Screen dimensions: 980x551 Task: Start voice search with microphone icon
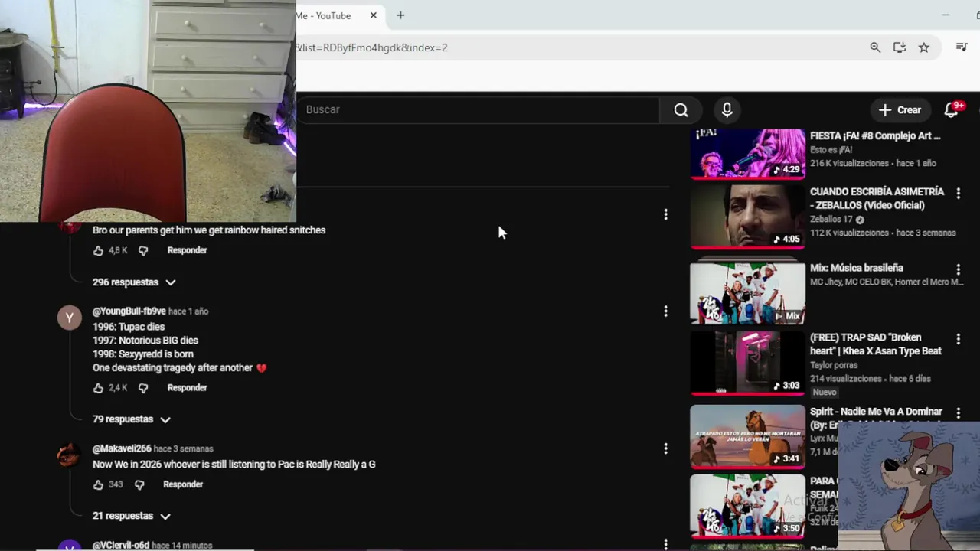[x=727, y=110]
